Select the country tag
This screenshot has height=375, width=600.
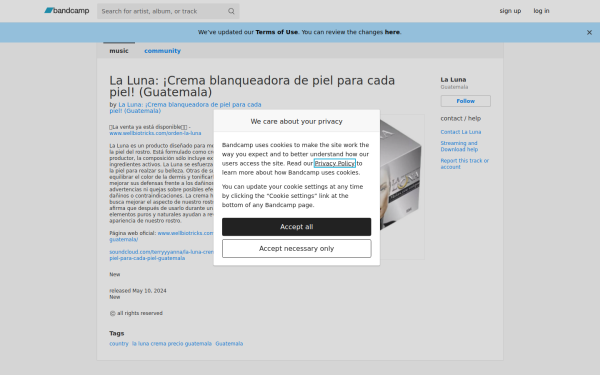119,344
